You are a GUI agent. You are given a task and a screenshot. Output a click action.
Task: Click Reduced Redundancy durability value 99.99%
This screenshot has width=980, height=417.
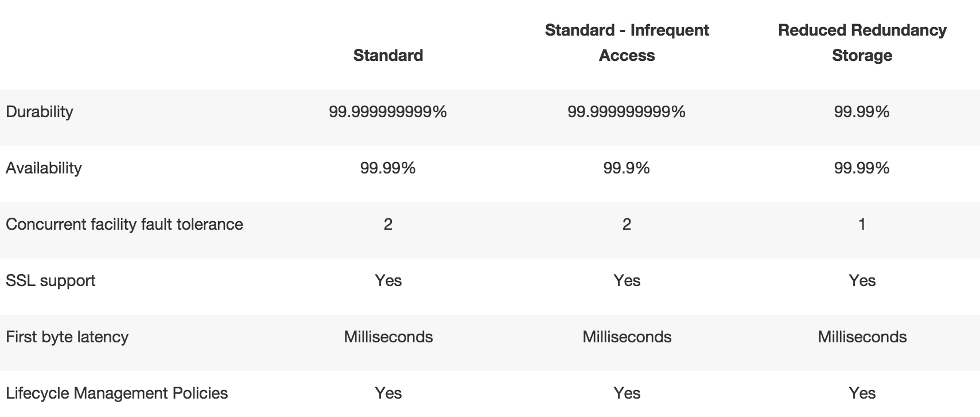coord(862,111)
